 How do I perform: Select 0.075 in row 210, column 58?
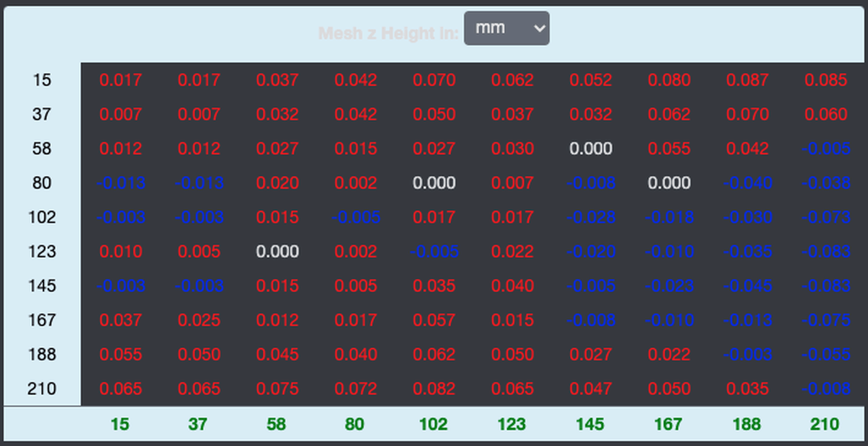[278, 389]
